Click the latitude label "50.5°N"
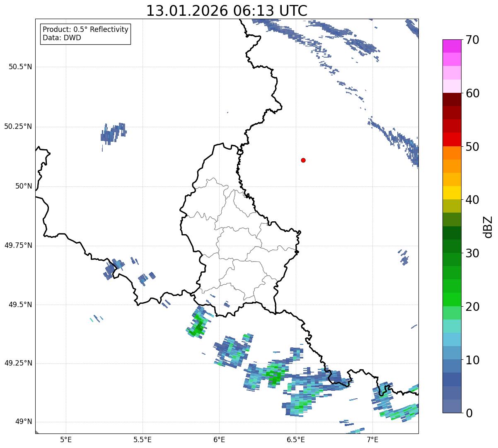The width and height of the screenshot is (498, 448). 20,67
